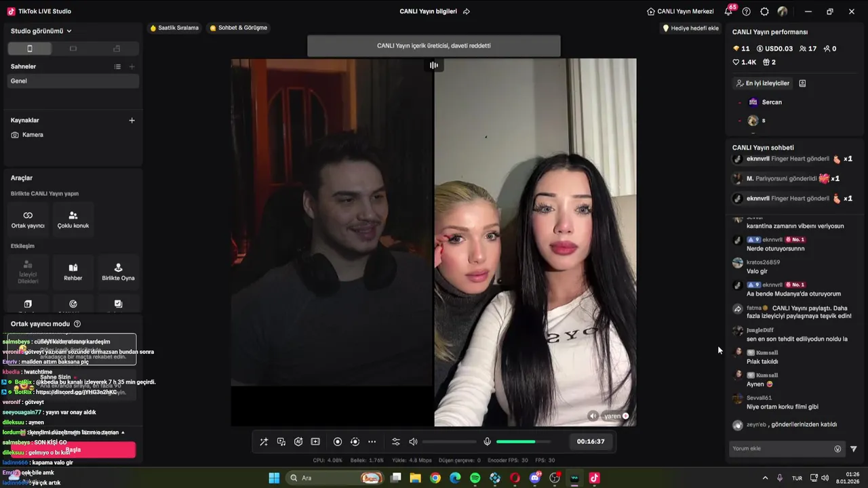Open the scenes list icon in Sahneler
This screenshot has height=488, width=868.
coord(117,66)
